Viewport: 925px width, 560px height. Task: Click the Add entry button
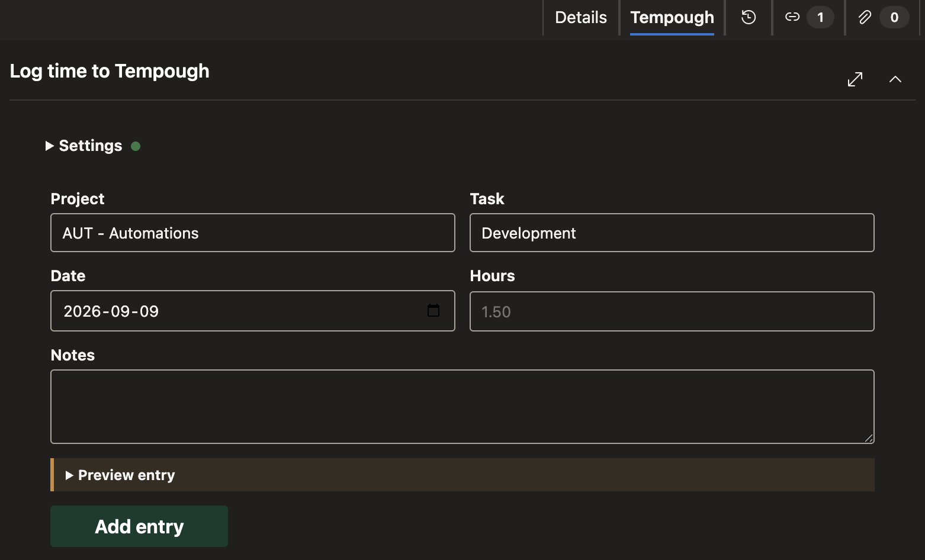[x=139, y=526]
